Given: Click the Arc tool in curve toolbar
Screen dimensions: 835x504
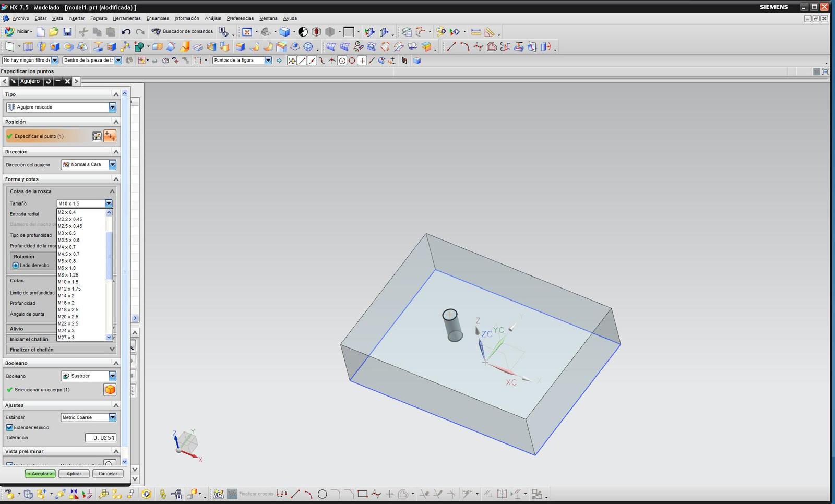Looking at the screenshot, I should pyautogui.click(x=464, y=47).
